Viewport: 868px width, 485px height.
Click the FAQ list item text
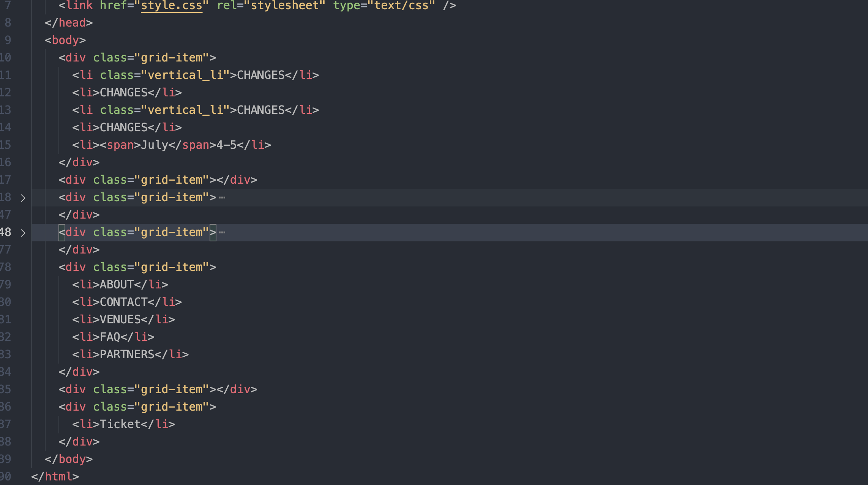pos(110,337)
